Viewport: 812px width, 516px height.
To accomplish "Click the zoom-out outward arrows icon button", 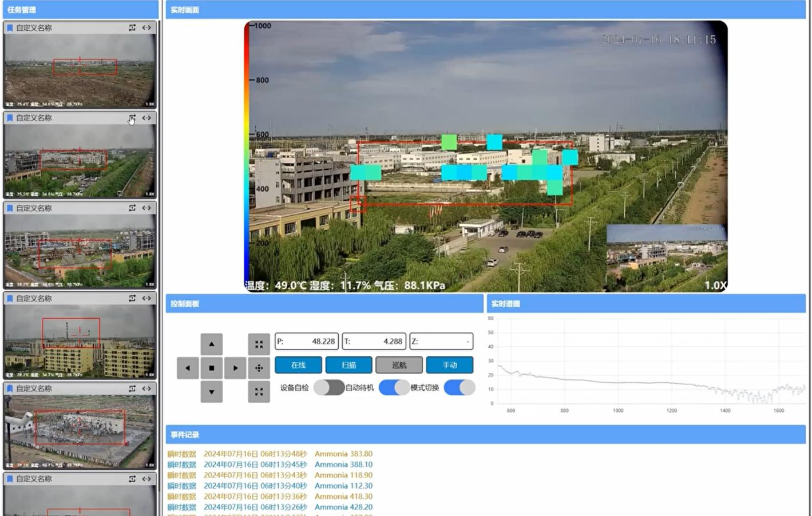I will pyautogui.click(x=259, y=392).
